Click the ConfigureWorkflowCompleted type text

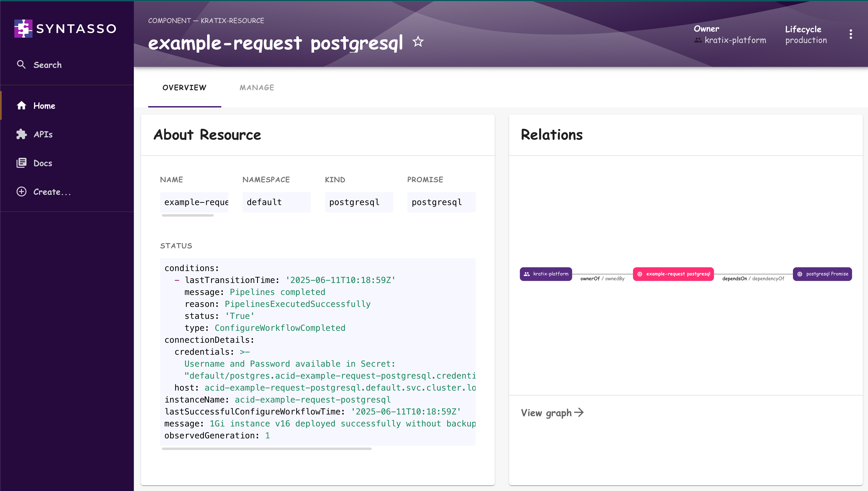point(280,328)
